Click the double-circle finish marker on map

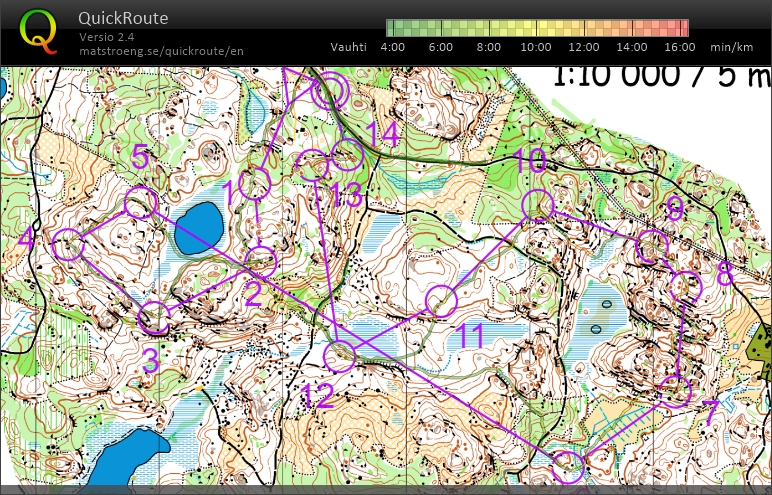tap(329, 92)
